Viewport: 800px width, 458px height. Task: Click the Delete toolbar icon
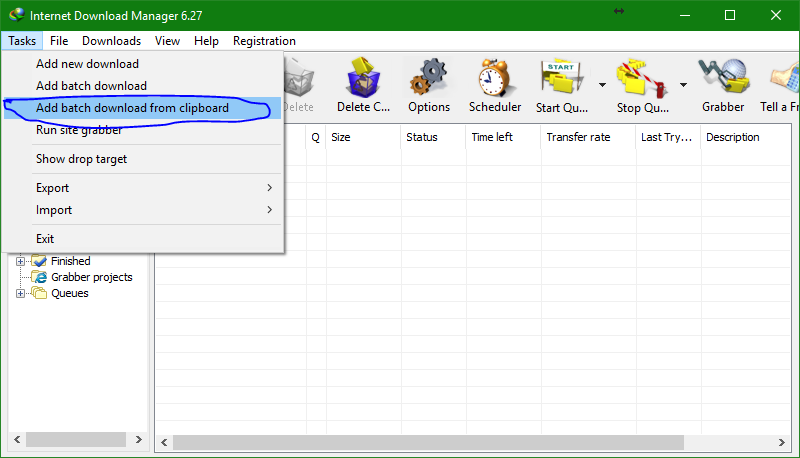[x=298, y=78]
